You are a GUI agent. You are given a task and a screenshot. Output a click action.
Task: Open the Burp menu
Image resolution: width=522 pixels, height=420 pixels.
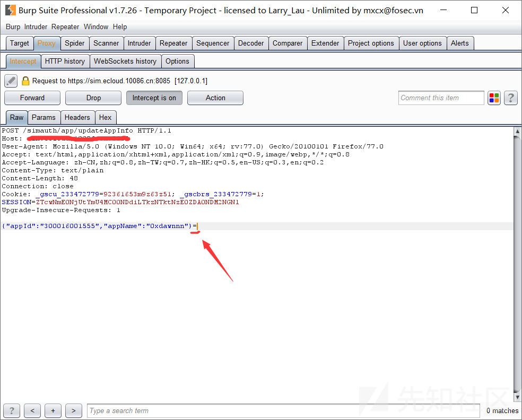click(x=13, y=27)
